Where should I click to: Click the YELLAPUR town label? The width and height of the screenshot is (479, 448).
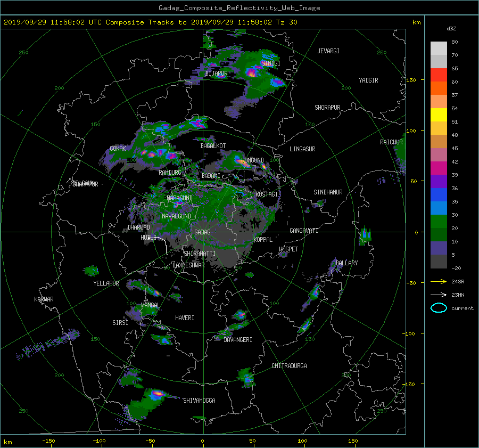106,283
